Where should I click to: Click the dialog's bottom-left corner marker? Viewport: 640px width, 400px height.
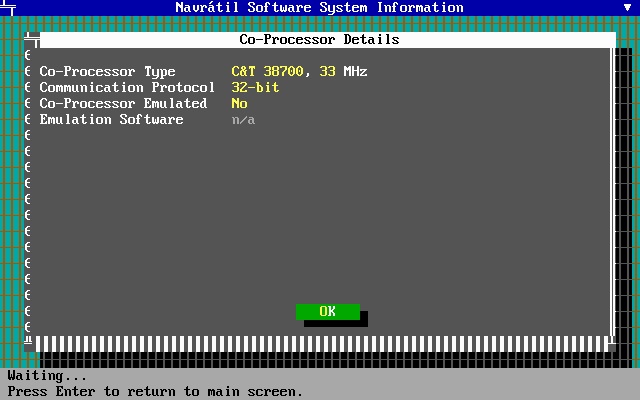[29, 343]
